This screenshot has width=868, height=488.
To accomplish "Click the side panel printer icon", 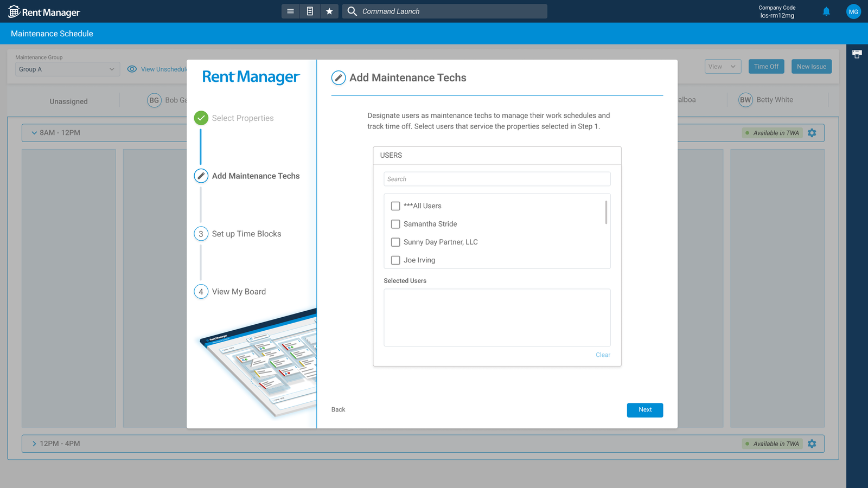I will [x=857, y=54].
